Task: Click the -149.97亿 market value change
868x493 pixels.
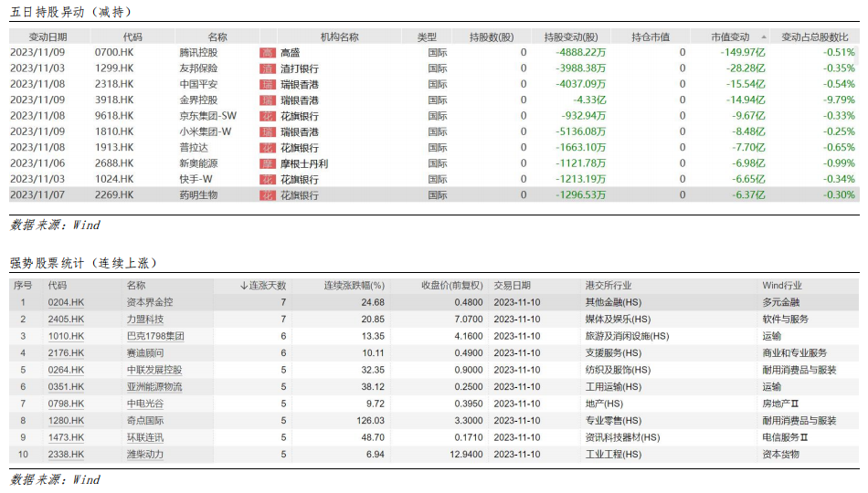Action: (x=743, y=53)
